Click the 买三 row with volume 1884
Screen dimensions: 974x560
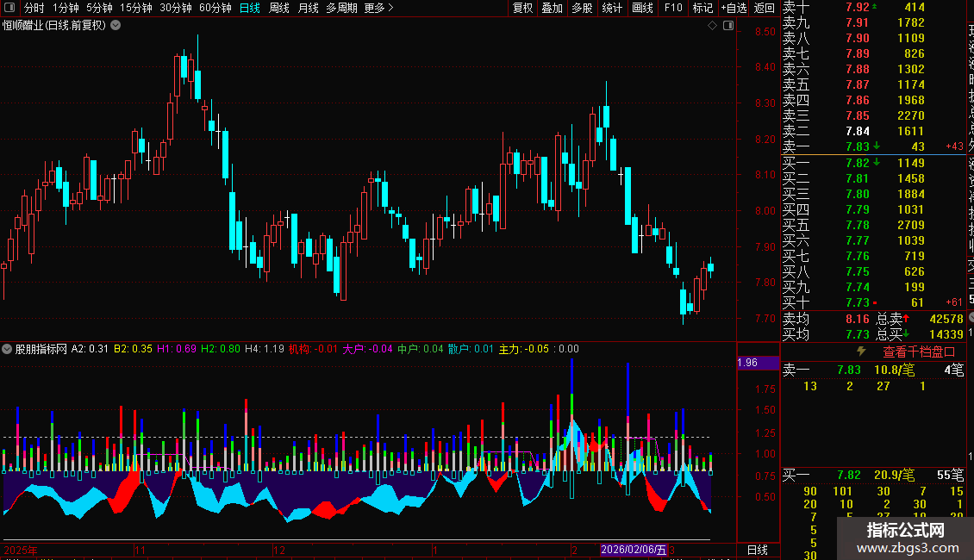coord(873,194)
